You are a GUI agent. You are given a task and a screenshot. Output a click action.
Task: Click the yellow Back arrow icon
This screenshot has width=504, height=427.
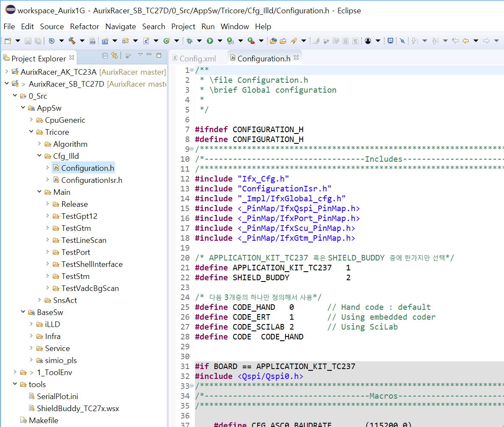[x=466, y=41]
